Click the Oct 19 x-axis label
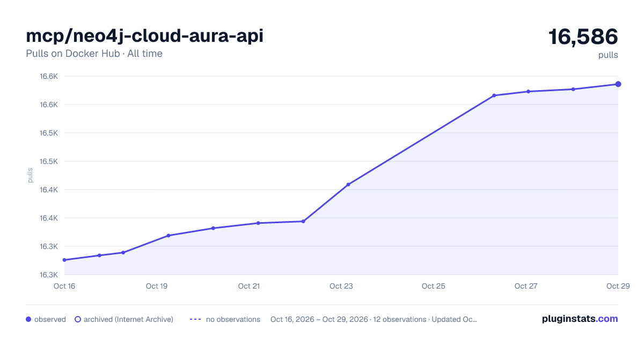Screen dimensions: 644x338 tap(157, 286)
